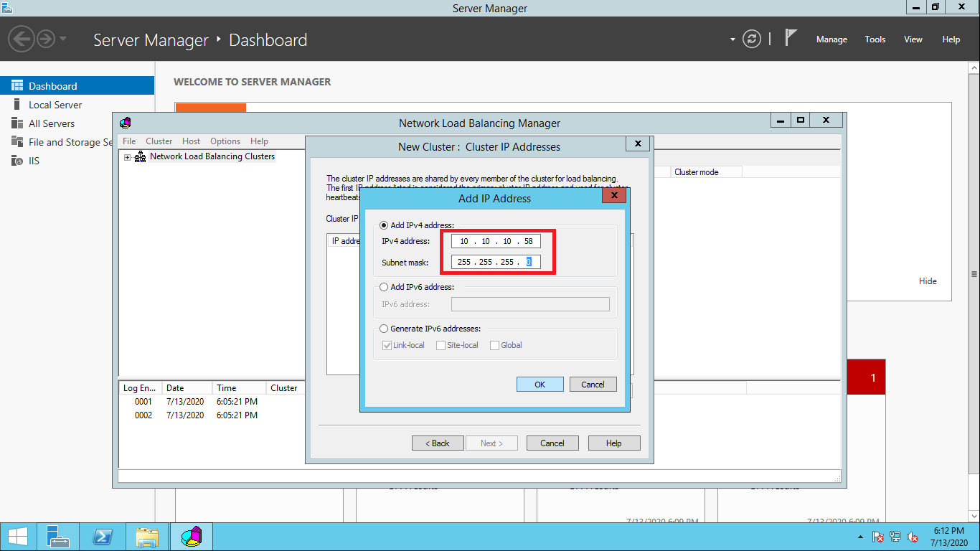Toggle the Global checkbox
This screenshot has height=551, width=980.
click(x=494, y=345)
